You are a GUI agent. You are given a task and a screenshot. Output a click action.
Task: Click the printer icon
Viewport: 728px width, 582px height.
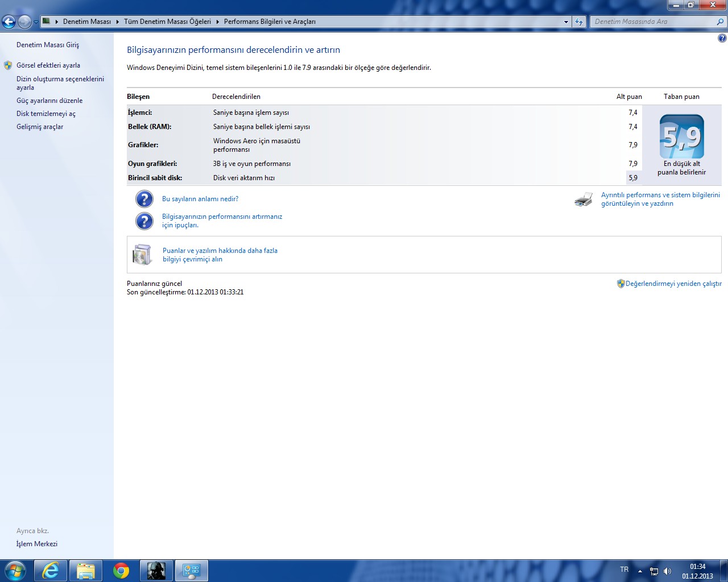pyautogui.click(x=584, y=199)
